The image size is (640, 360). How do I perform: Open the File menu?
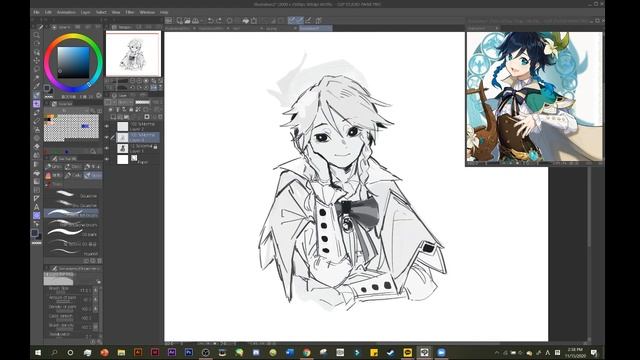(36, 12)
